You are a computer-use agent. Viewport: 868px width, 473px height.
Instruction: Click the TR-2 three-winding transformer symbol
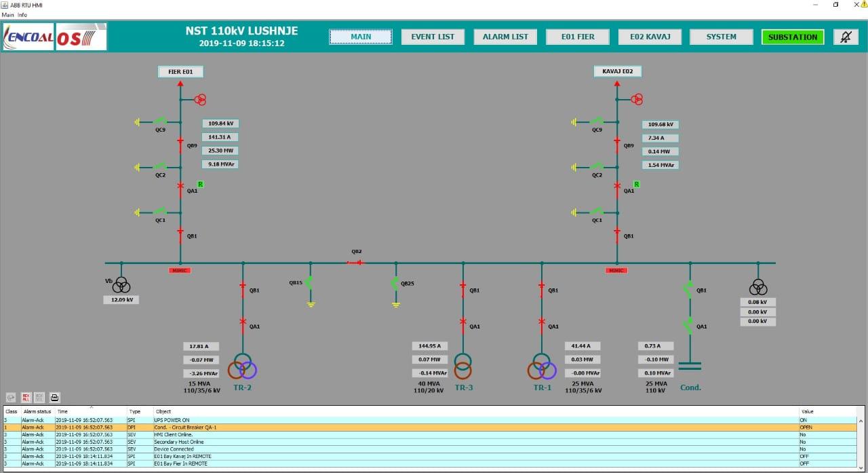242,366
